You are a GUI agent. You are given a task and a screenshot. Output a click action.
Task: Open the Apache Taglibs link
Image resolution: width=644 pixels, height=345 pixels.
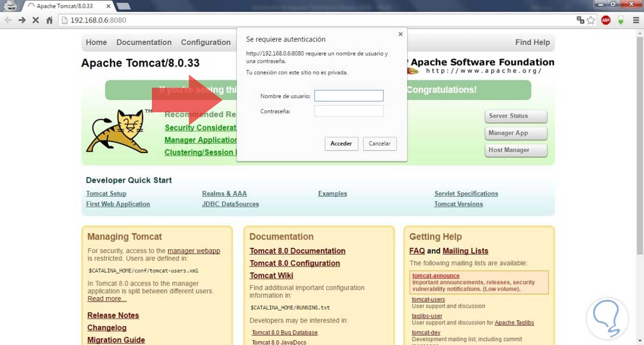point(514,323)
